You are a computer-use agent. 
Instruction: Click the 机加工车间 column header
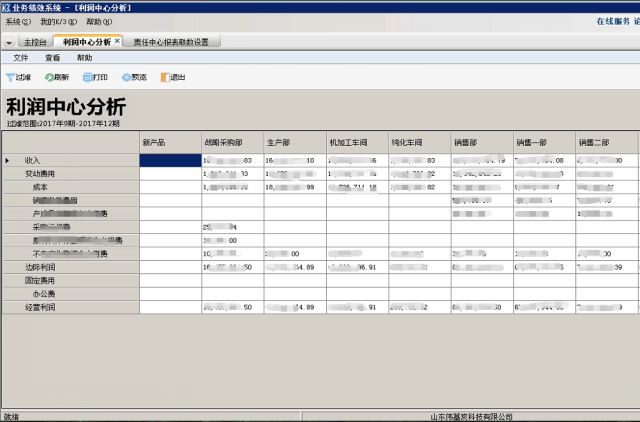click(x=358, y=142)
